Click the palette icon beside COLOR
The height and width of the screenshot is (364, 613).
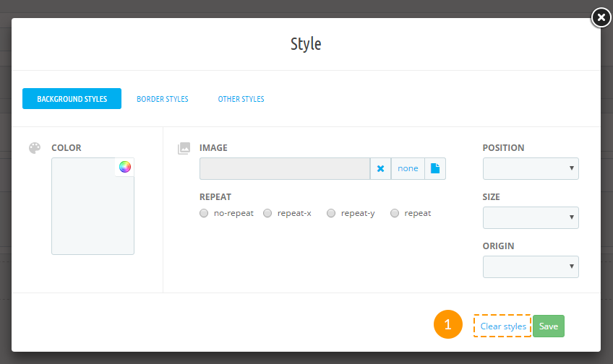pyautogui.click(x=35, y=148)
